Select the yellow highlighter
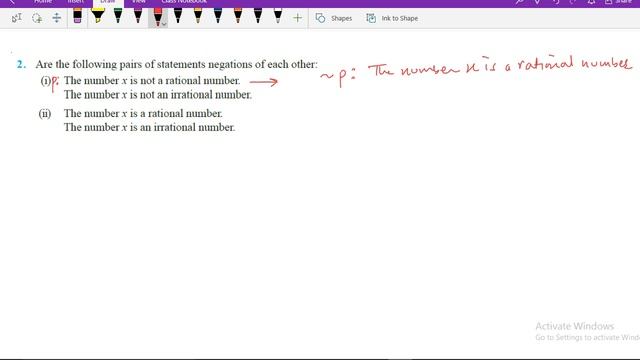640x360 pixels. (x=98, y=16)
